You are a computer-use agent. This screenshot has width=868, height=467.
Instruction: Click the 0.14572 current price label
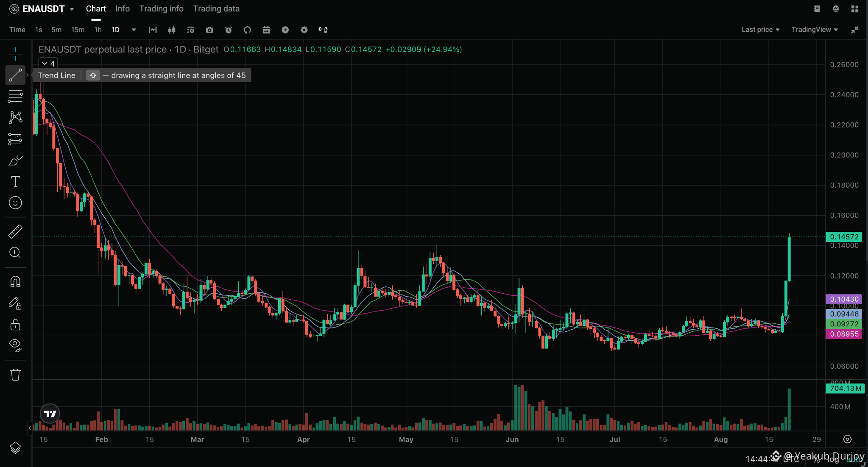(x=844, y=237)
